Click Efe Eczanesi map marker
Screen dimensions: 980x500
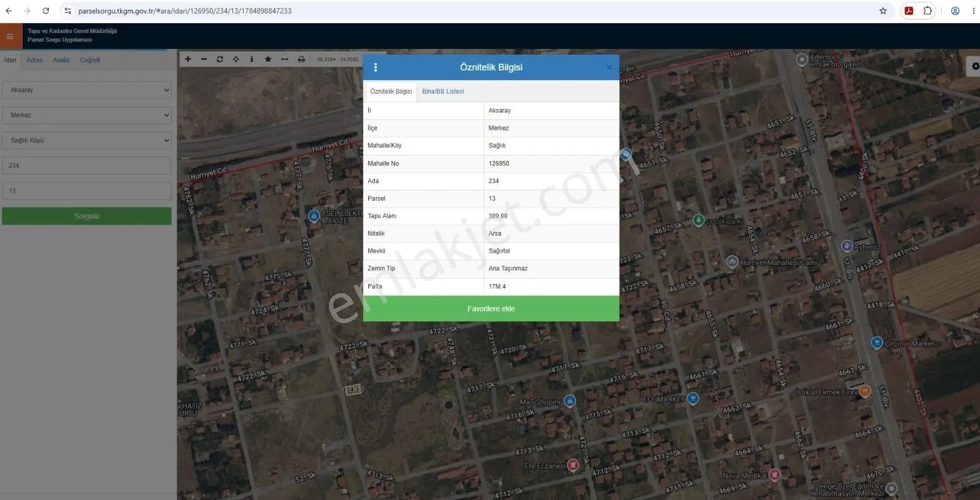573,465
